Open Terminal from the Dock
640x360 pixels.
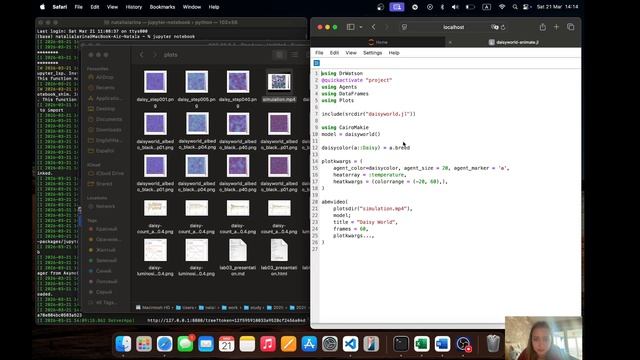pos(401,344)
